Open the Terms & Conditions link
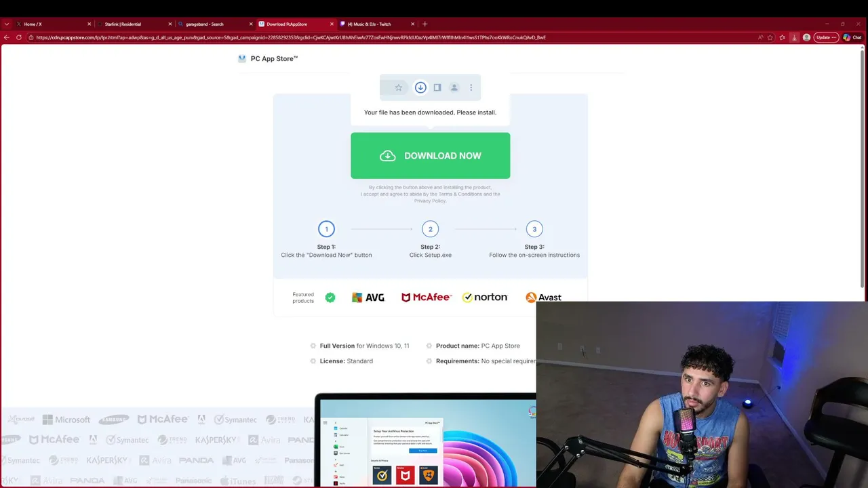The height and width of the screenshot is (488, 868). [460, 194]
